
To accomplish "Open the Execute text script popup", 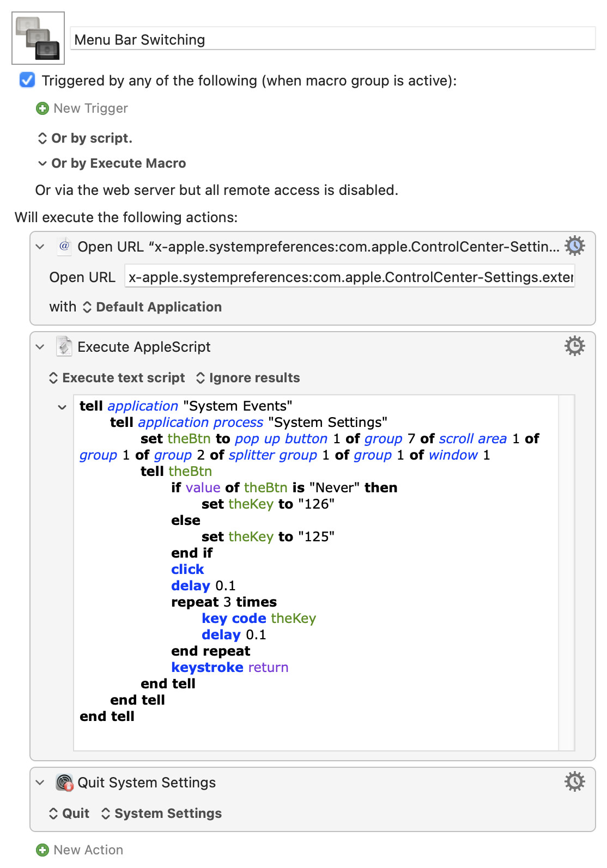I will (117, 378).
